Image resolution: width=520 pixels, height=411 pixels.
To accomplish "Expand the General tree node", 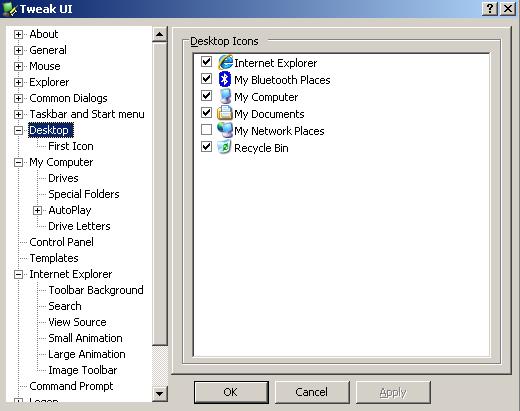I will [x=18, y=50].
